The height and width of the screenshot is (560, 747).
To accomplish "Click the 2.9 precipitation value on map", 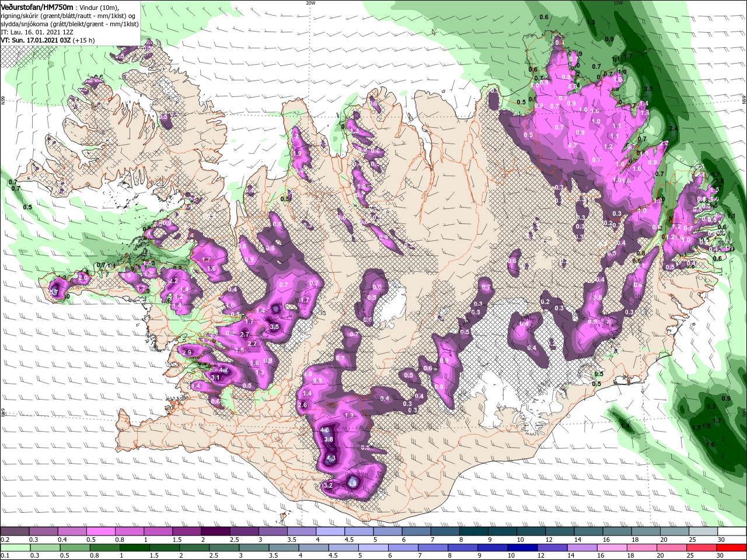I will [x=187, y=352].
